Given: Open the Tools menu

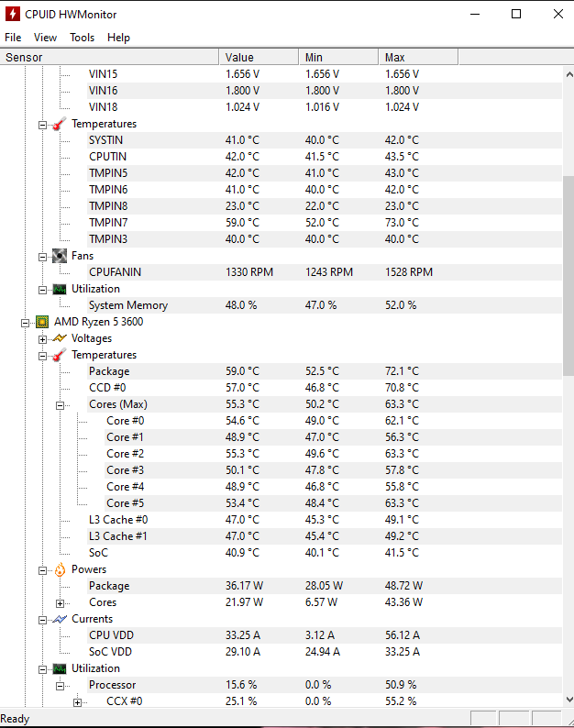Looking at the screenshot, I should point(83,38).
